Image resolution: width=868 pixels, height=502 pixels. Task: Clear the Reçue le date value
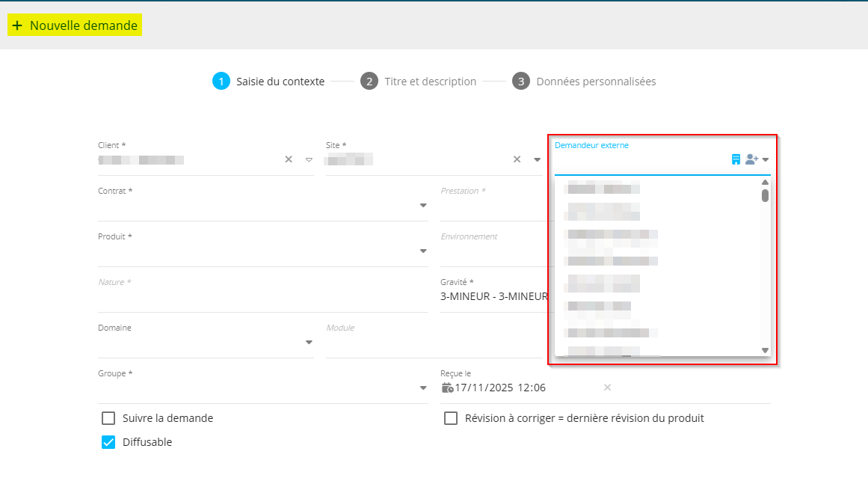(607, 388)
